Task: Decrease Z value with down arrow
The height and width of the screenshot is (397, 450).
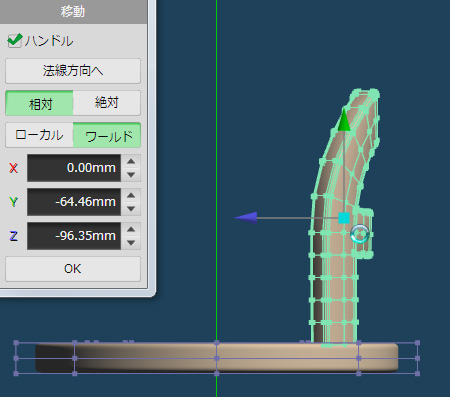Action: point(131,243)
